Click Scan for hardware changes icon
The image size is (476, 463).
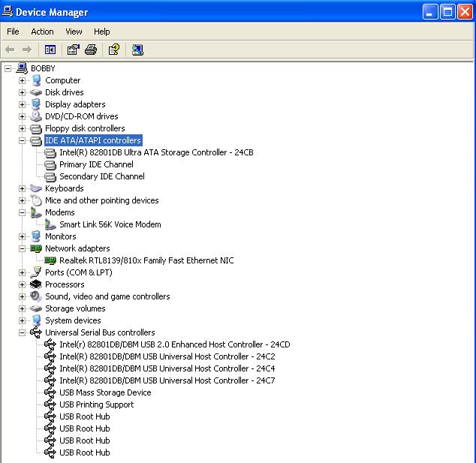coord(137,50)
